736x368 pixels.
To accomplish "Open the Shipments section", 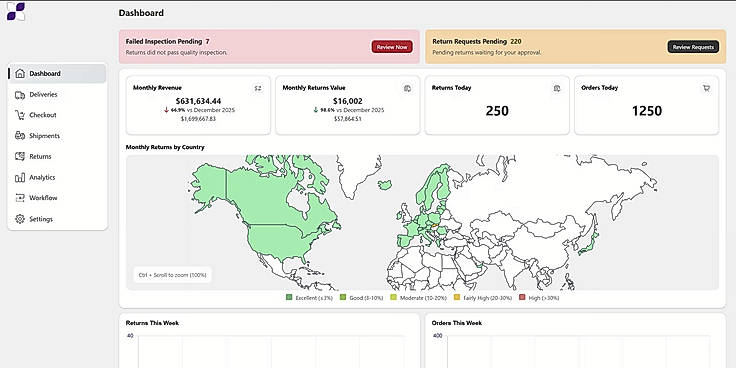I will pos(58,136).
